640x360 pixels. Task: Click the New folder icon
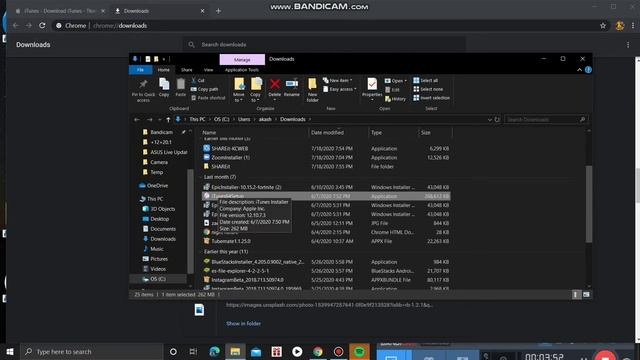tap(312, 84)
